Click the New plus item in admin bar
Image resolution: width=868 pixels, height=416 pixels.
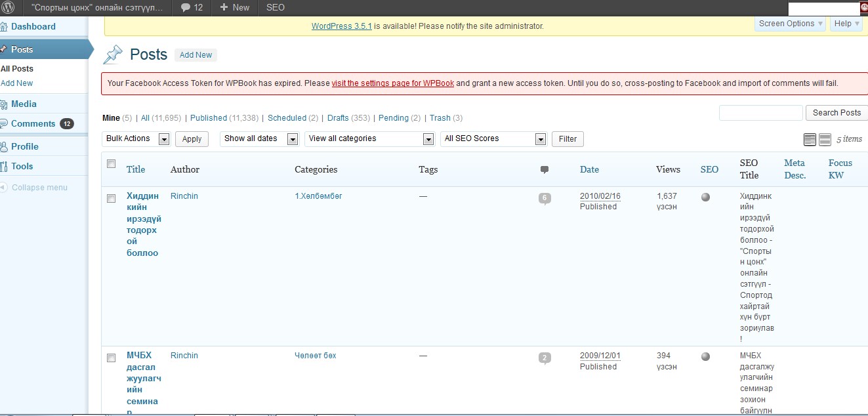click(235, 7)
